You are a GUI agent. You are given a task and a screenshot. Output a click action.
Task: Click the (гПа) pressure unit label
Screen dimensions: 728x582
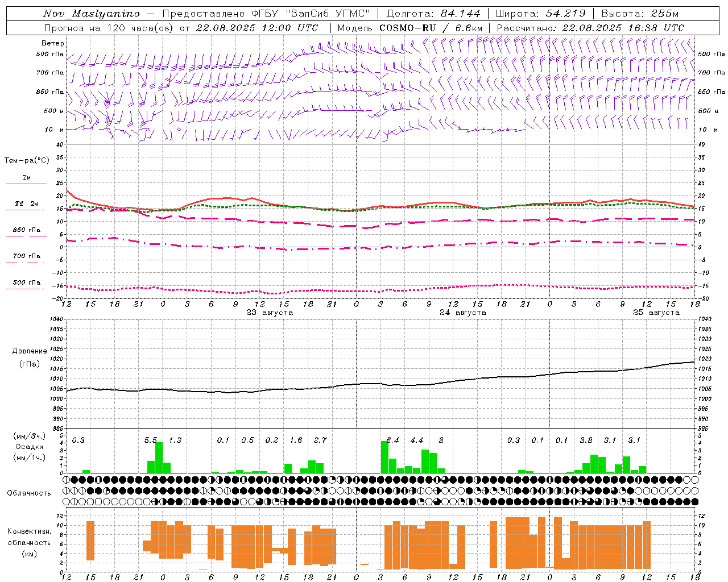coord(30,364)
